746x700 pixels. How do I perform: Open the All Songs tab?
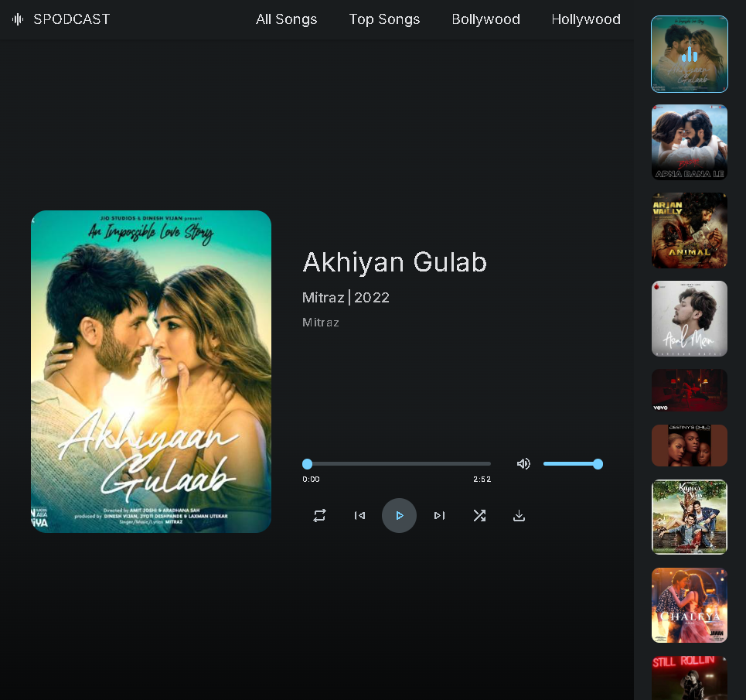click(286, 19)
